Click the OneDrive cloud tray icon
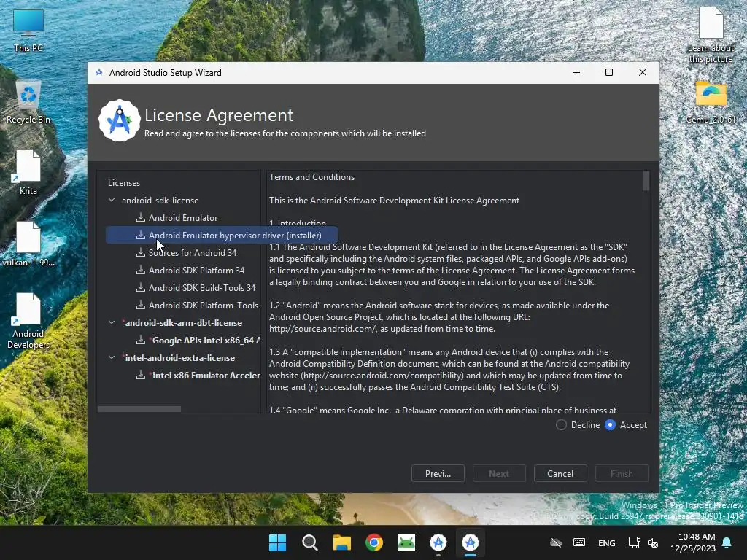The image size is (747, 560). point(555,542)
